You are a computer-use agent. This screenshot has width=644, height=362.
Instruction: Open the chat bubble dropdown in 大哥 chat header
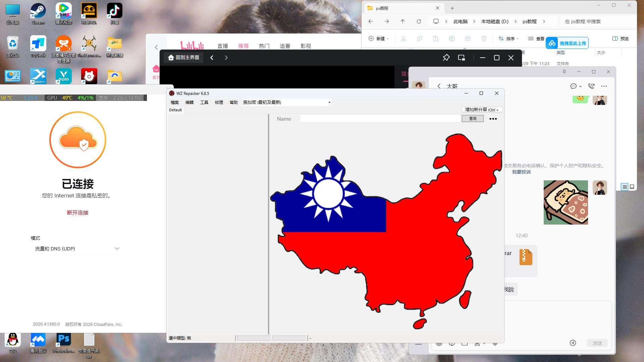576,86
